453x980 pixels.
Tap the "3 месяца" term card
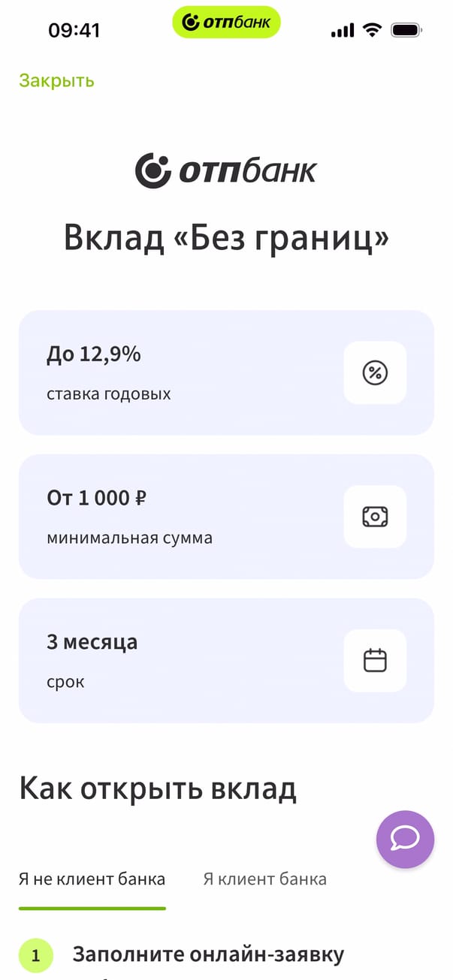coord(180,661)
